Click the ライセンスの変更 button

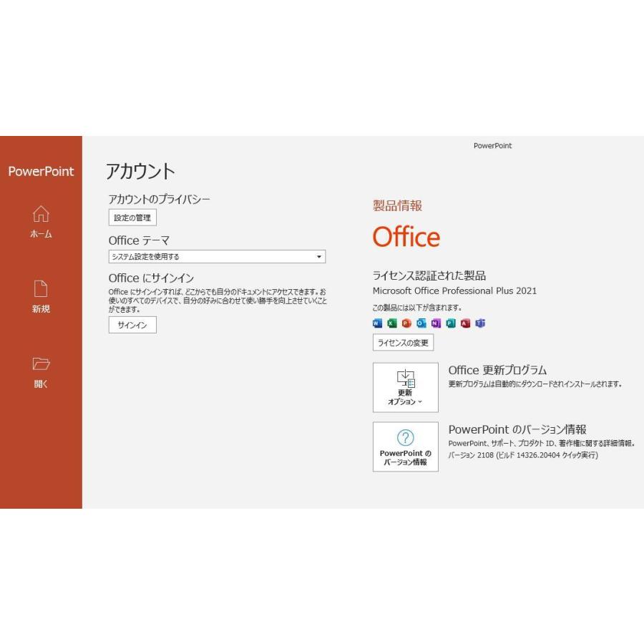tap(403, 343)
